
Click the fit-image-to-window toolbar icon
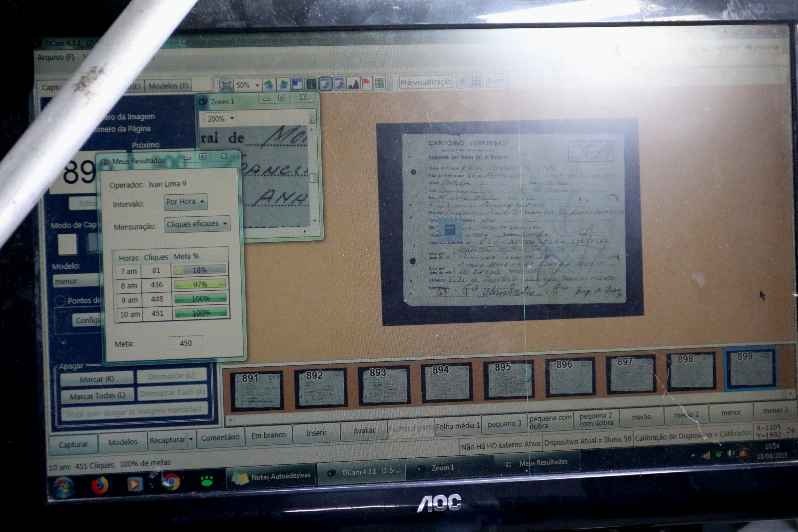[x=226, y=85]
